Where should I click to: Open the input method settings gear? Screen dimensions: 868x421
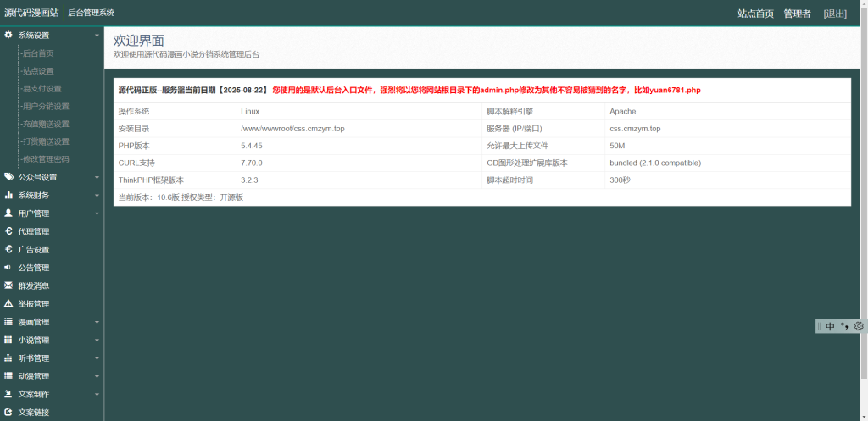[x=859, y=326]
